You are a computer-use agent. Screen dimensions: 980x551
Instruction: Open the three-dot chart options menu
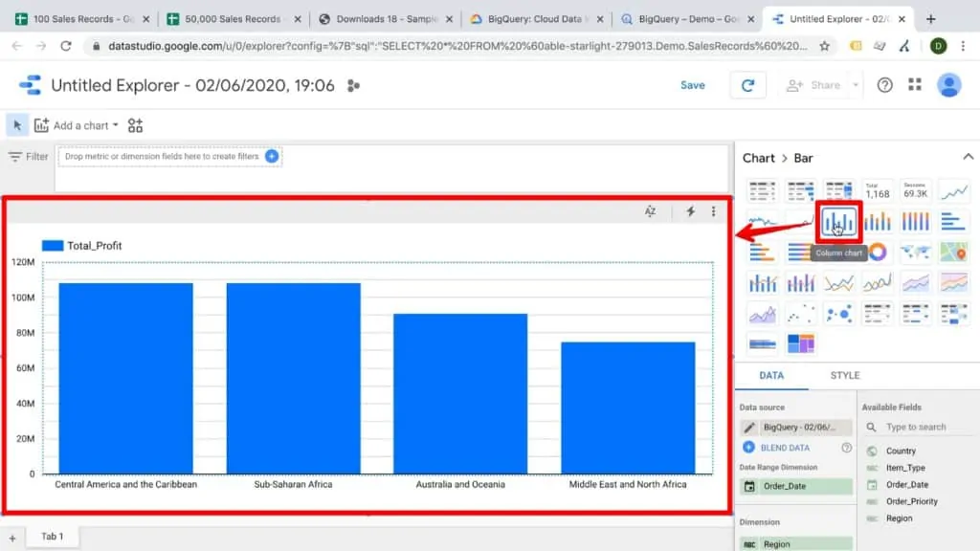(x=713, y=211)
